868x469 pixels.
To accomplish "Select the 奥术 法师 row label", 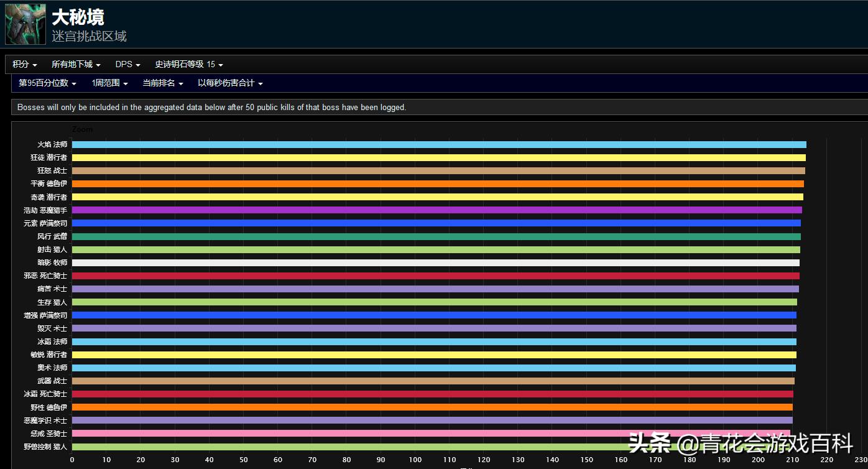I will coord(52,368).
